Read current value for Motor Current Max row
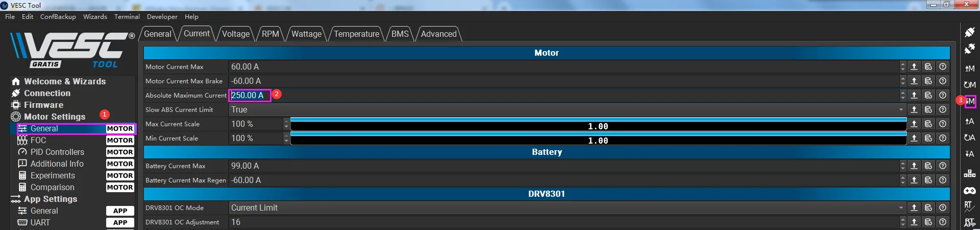The image size is (980, 230). coord(914,66)
